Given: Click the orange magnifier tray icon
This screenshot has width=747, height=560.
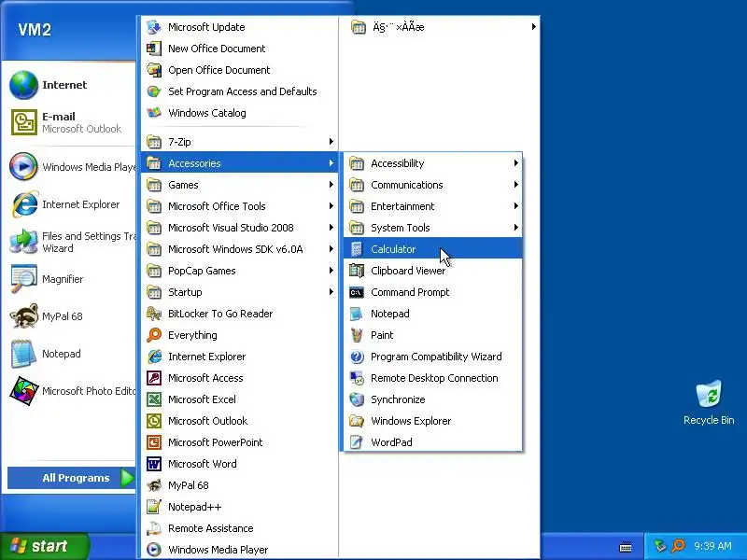Looking at the screenshot, I should coord(678,546).
